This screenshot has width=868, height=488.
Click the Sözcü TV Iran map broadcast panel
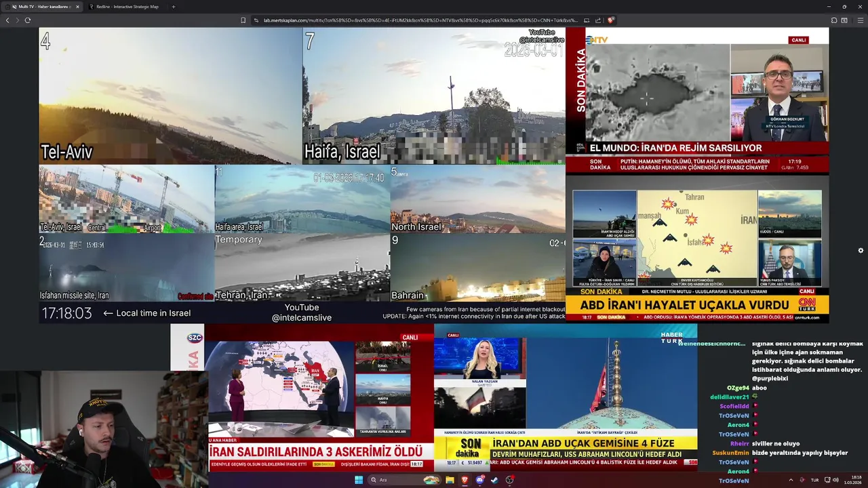pyautogui.click(x=302, y=398)
